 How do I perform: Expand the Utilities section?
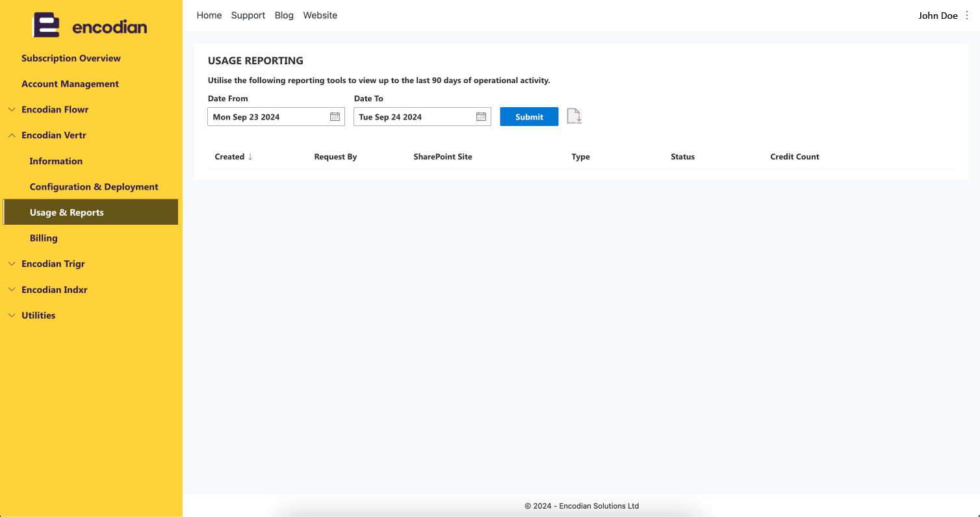pos(12,316)
